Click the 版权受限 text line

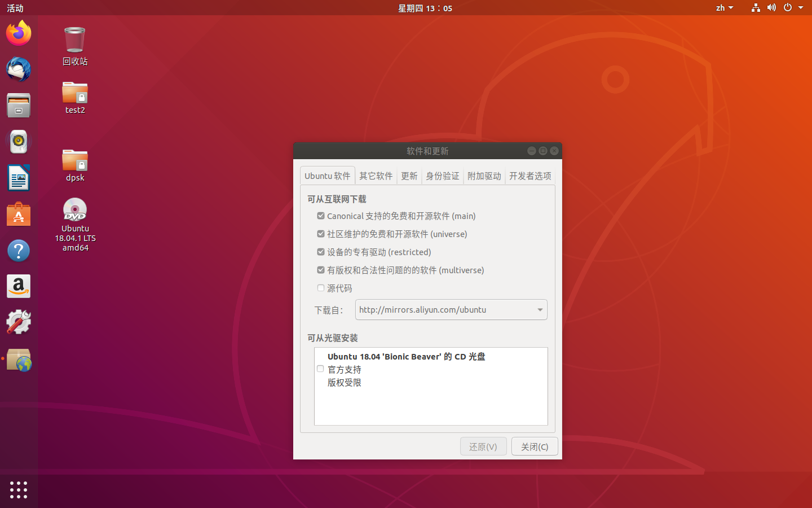click(x=345, y=382)
